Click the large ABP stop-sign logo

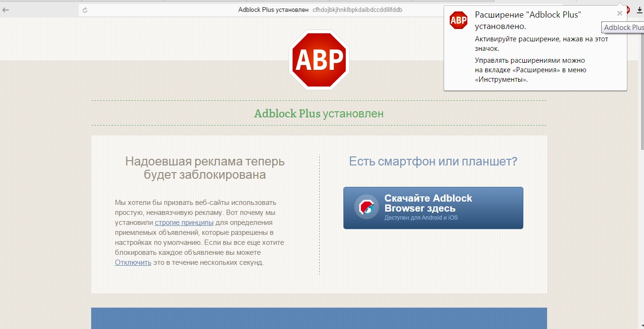coord(319,60)
